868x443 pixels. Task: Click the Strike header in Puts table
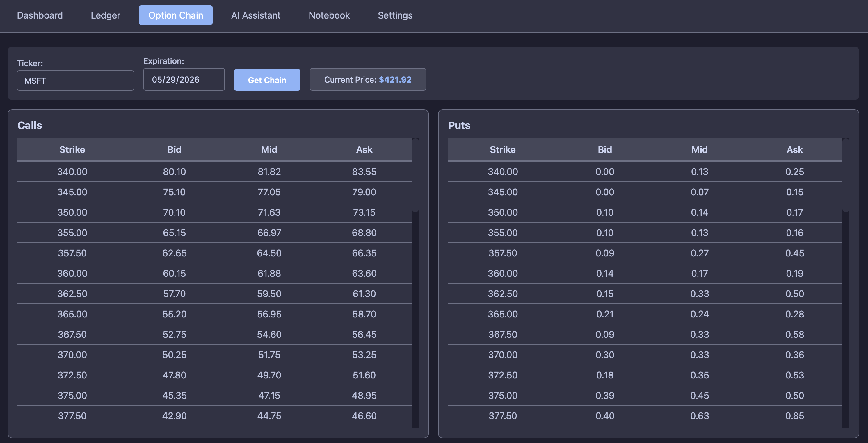click(x=503, y=149)
